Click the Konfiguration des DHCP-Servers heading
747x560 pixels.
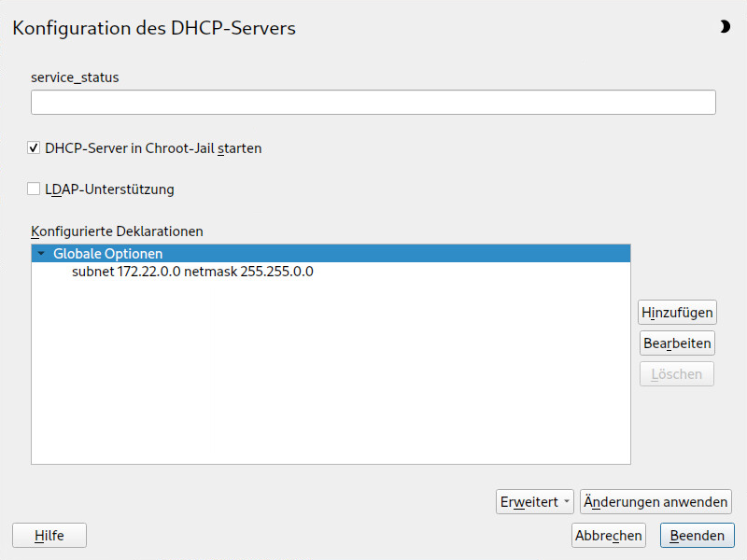click(154, 28)
